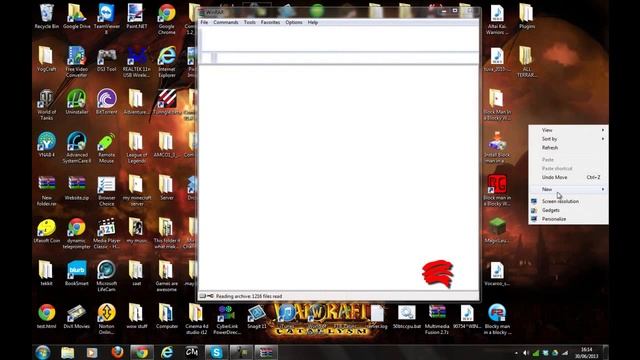
Task: Open the Browser Choice shortcut
Action: [107, 191]
